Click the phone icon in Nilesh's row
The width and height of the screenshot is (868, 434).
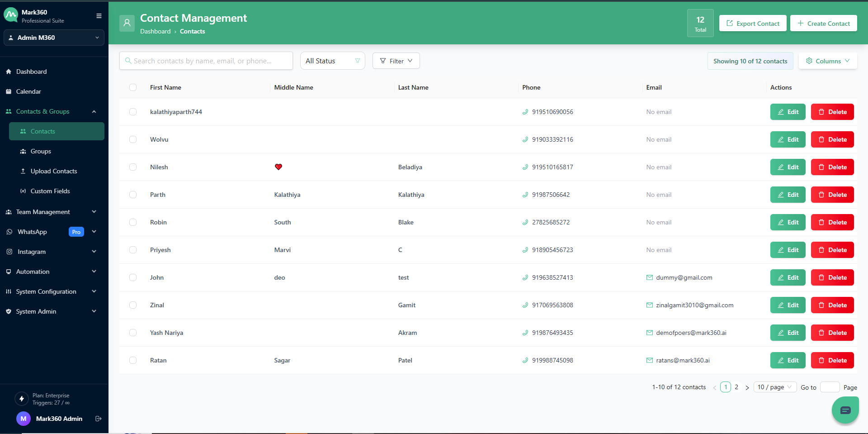(525, 167)
